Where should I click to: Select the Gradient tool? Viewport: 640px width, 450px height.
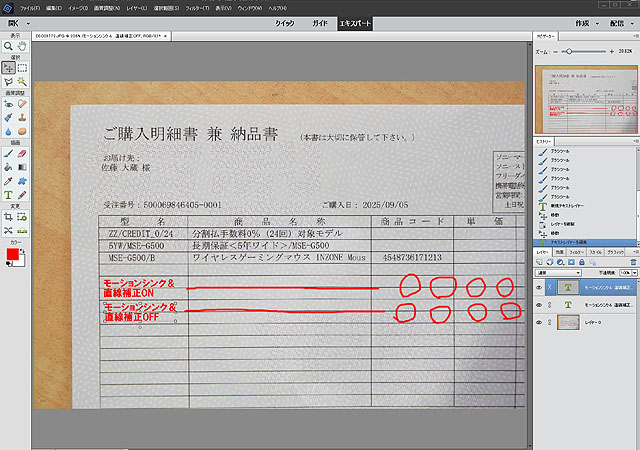click(22, 167)
